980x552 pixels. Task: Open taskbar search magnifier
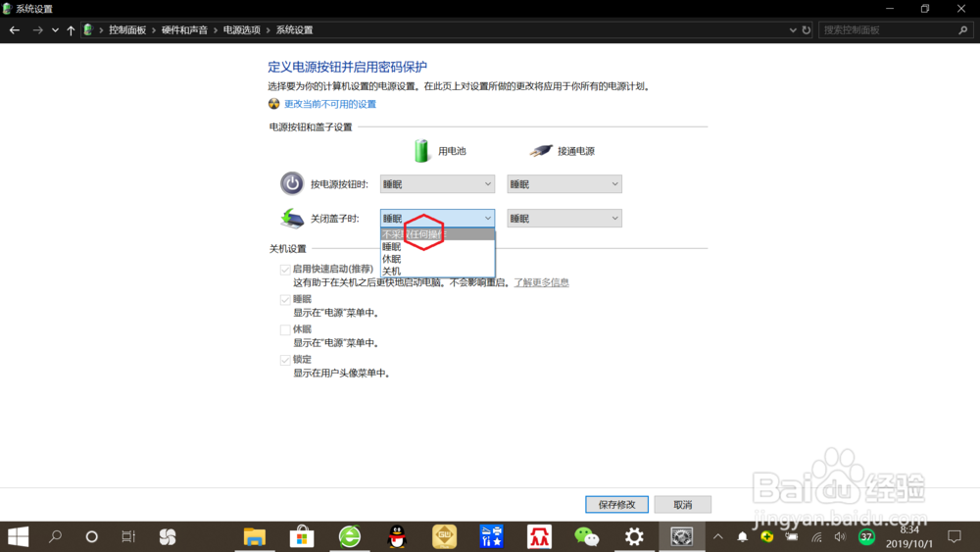coord(55,536)
